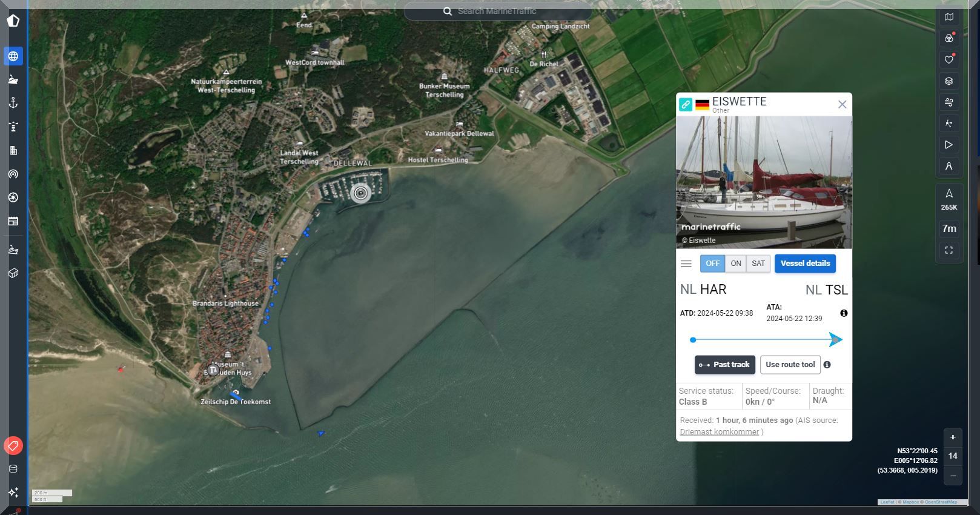This screenshot has width=980, height=515.
Task: Zoom in the map with plus
Action: click(x=952, y=437)
